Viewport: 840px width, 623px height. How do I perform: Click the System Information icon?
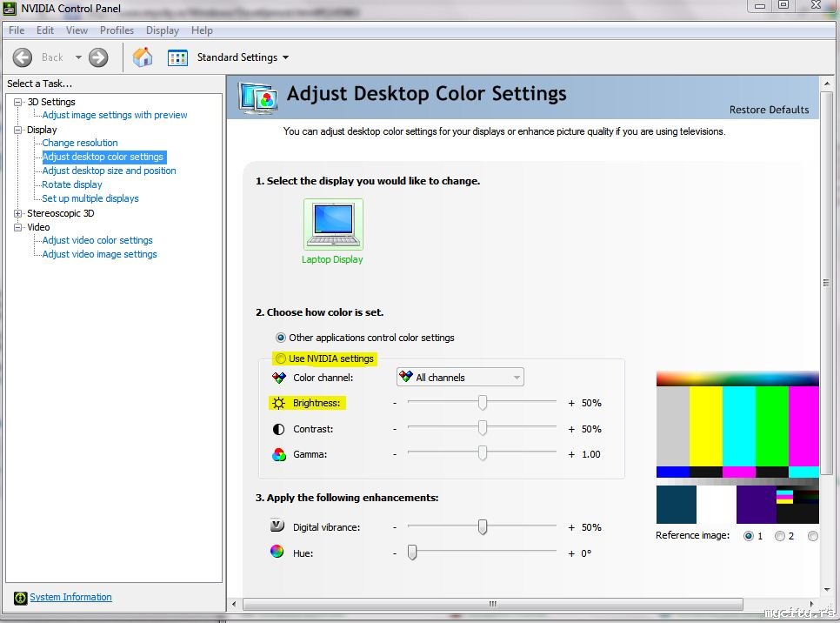[20, 598]
